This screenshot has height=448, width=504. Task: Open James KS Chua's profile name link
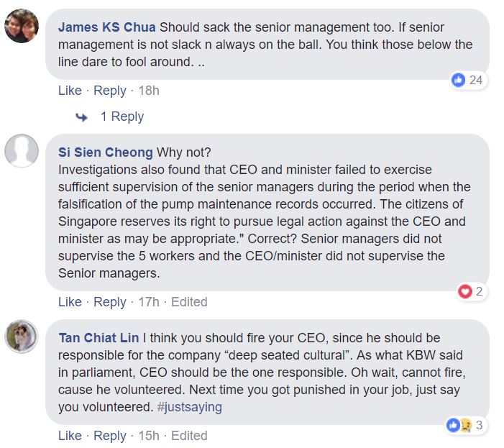point(106,27)
